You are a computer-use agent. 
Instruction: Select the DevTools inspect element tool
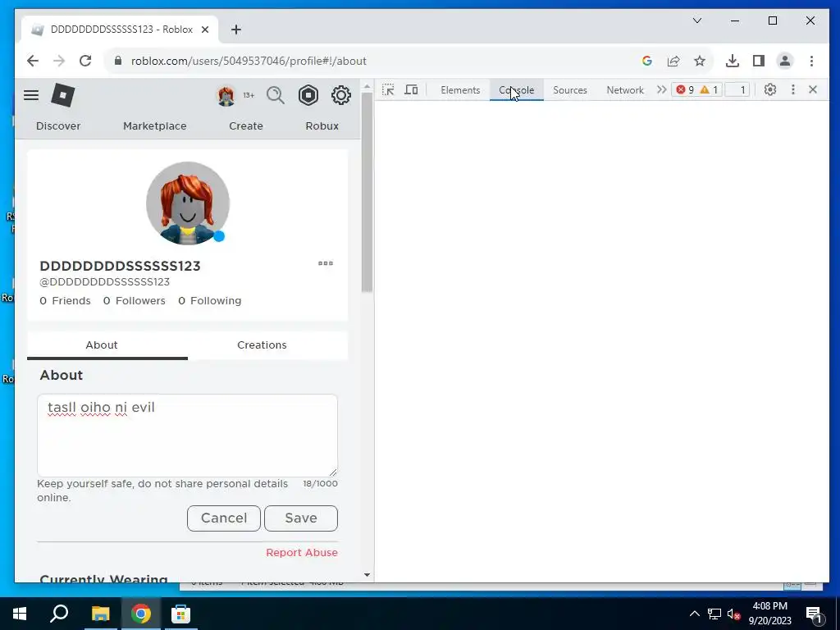(x=388, y=89)
